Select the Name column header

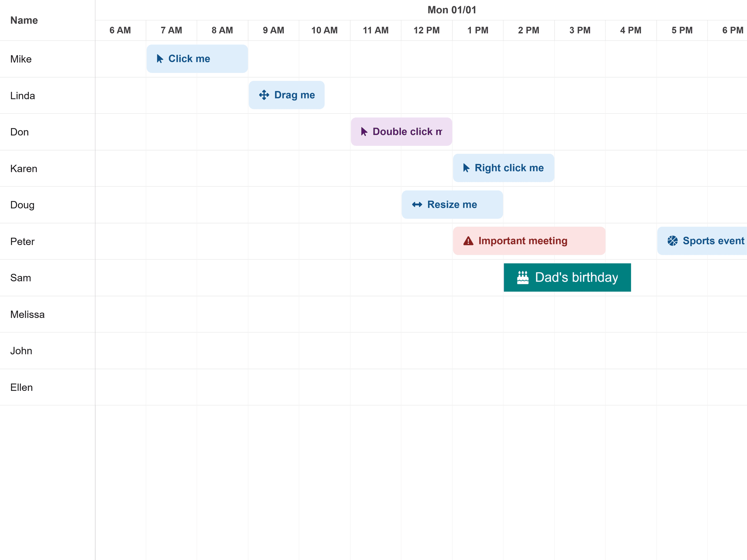click(23, 20)
